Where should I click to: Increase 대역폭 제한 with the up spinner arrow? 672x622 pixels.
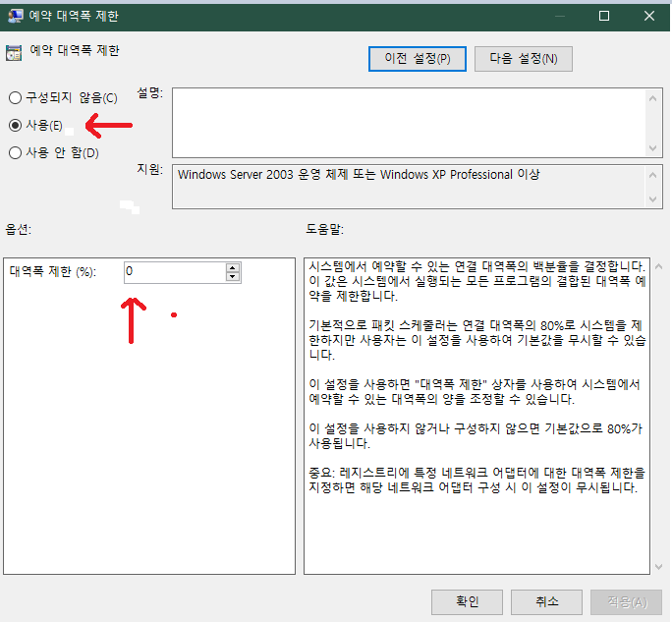coord(232,268)
